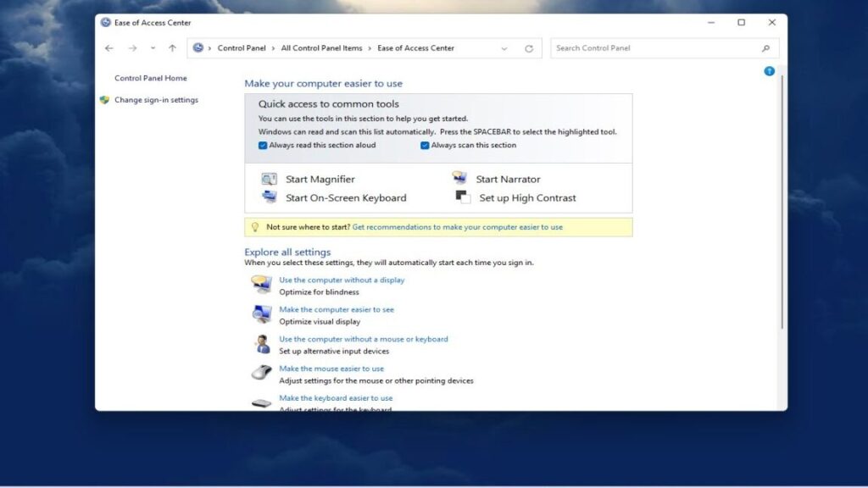This screenshot has height=488, width=868.
Task: Expand the chevron after Control Panel breadcrumb
Action: [x=273, y=48]
